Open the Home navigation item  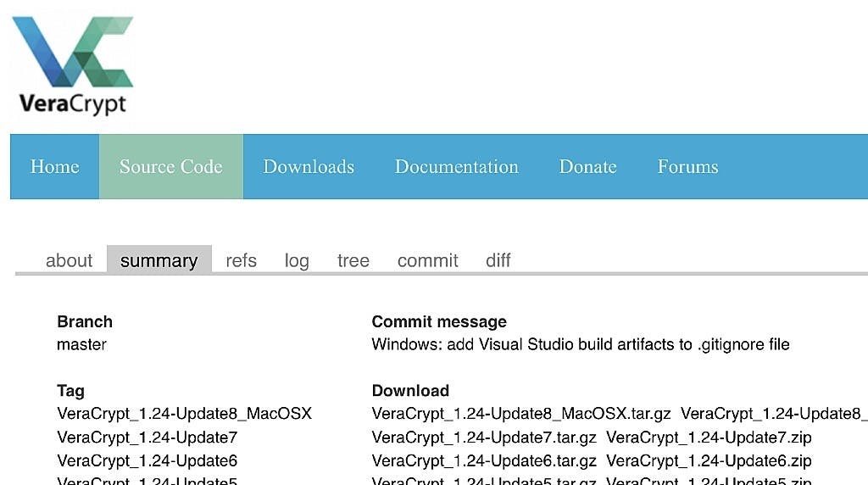click(55, 167)
